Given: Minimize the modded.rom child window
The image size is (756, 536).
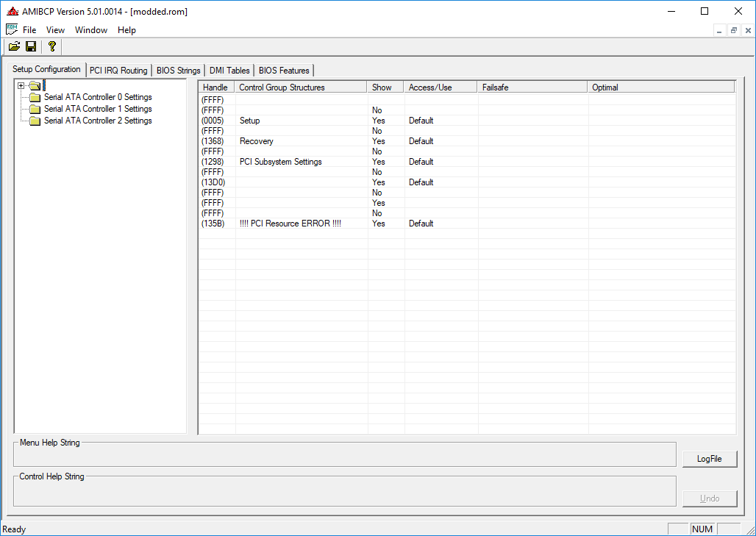Looking at the screenshot, I should pyautogui.click(x=719, y=30).
